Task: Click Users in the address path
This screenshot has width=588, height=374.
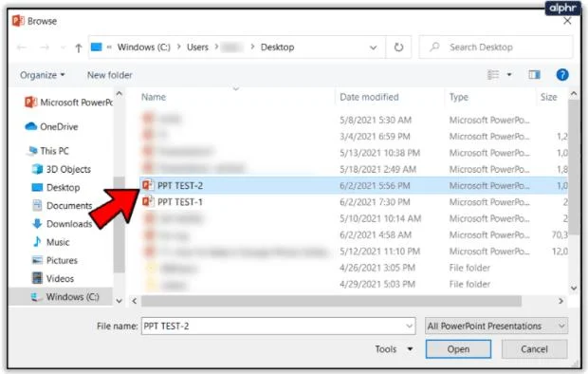Action: [x=197, y=47]
